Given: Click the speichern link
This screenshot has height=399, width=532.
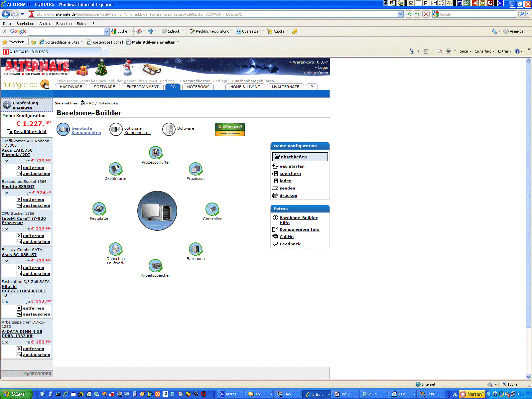Looking at the screenshot, I should (x=290, y=174).
